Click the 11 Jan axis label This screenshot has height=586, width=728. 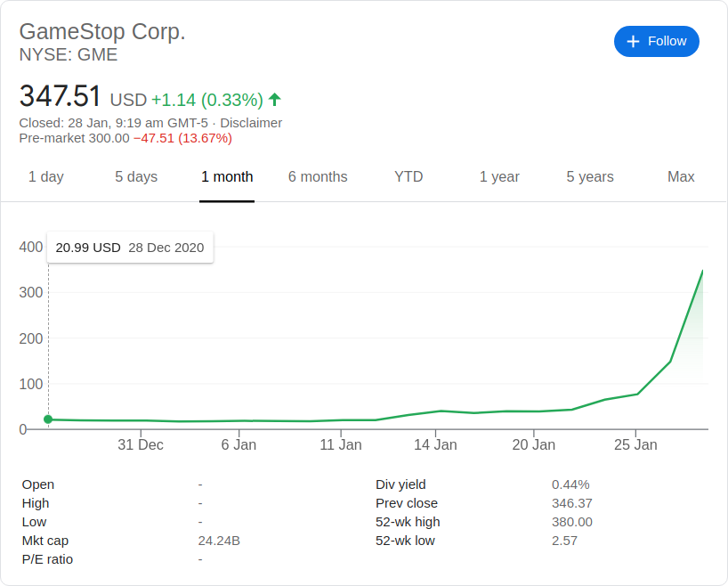pos(341,444)
